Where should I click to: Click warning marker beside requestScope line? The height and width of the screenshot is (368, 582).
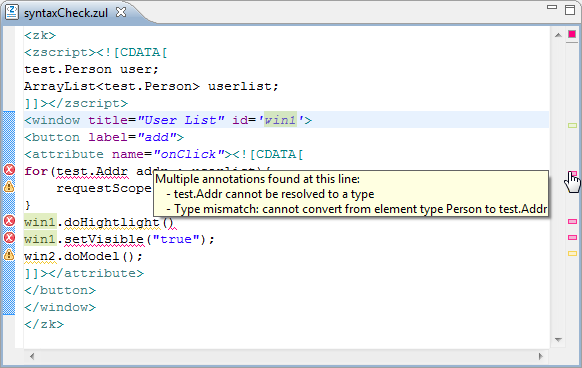9,187
